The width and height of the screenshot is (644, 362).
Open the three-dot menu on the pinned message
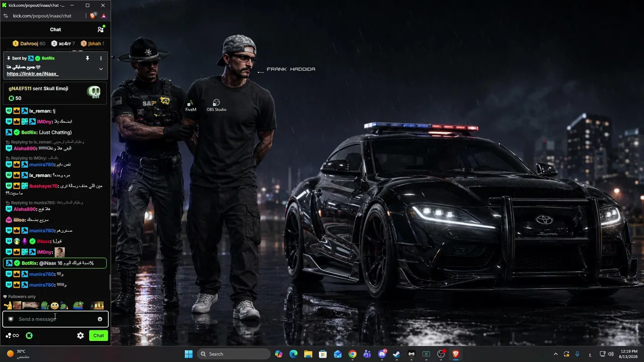coord(101,58)
